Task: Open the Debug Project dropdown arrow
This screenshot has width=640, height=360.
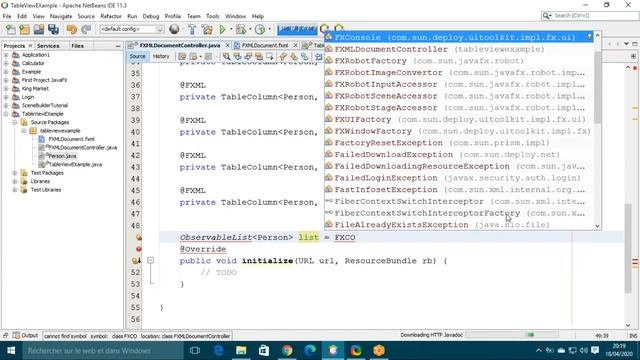Action: (x=250, y=29)
